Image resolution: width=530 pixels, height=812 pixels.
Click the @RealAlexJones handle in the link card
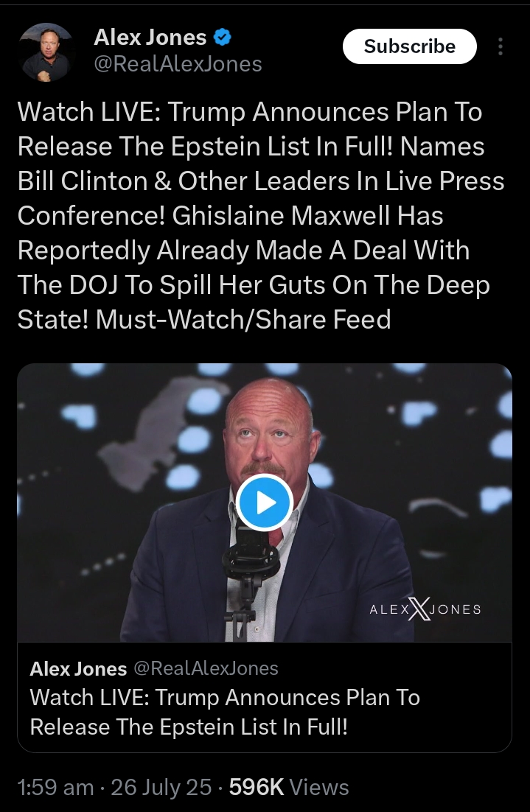(x=206, y=668)
